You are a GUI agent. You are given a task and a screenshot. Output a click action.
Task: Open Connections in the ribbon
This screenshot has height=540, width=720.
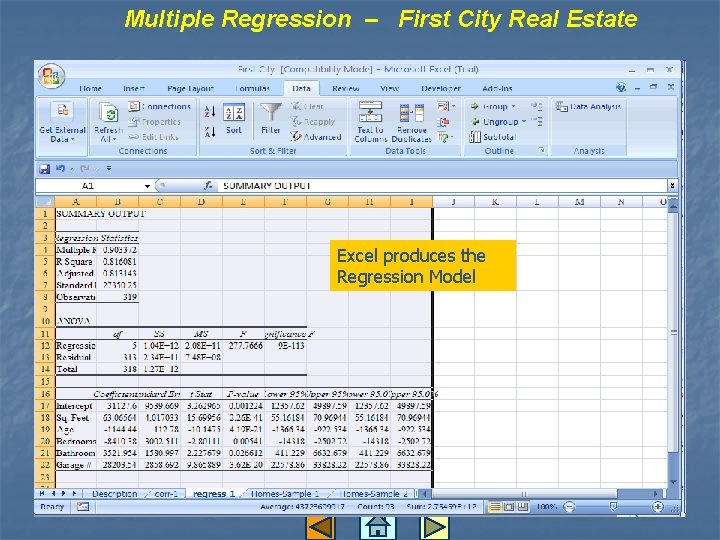[160, 107]
